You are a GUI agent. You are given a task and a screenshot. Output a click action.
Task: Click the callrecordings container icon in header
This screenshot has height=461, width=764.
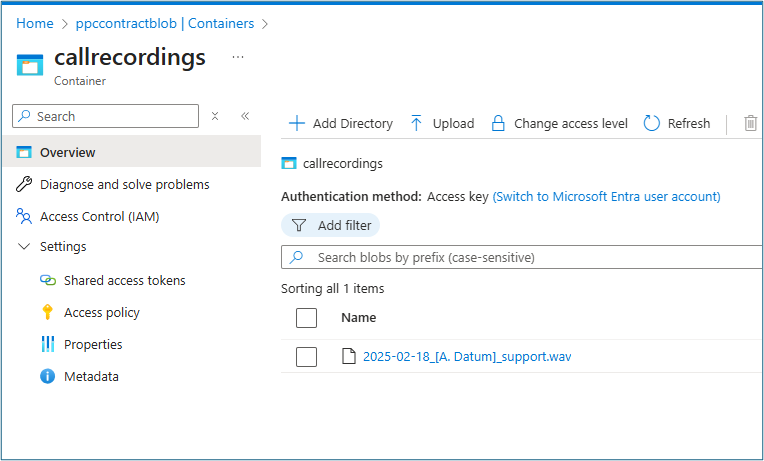point(30,65)
